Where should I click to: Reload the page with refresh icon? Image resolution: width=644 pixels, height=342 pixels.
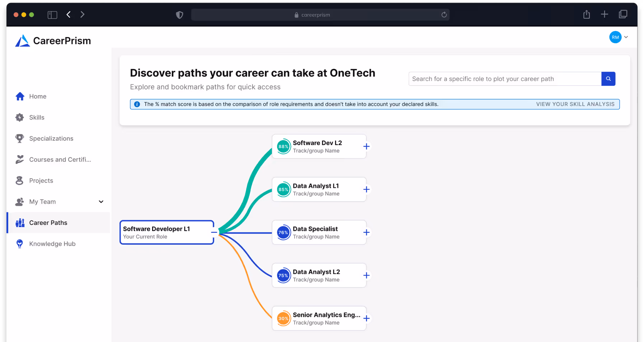444,15
